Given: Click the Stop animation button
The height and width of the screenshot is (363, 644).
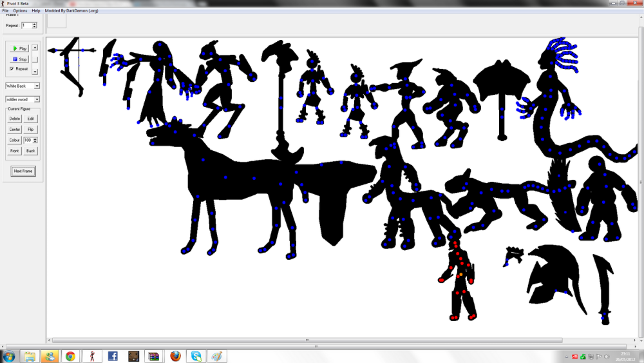Looking at the screenshot, I should click(19, 59).
